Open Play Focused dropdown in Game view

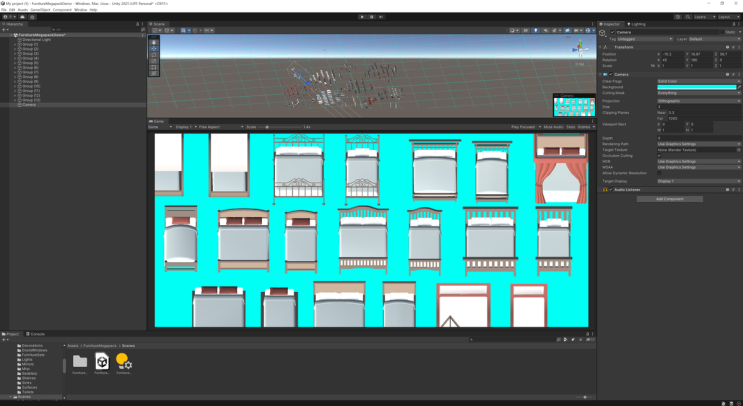pyautogui.click(x=526, y=127)
